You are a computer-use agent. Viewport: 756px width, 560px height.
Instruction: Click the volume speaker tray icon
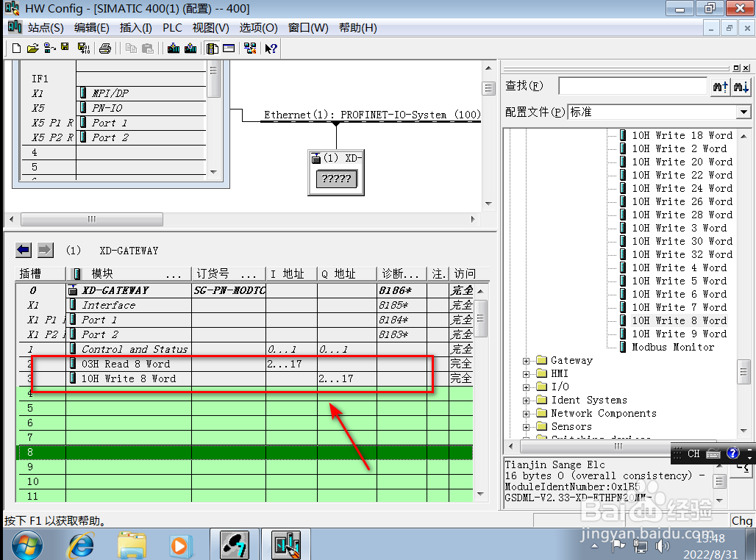[x=663, y=546]
